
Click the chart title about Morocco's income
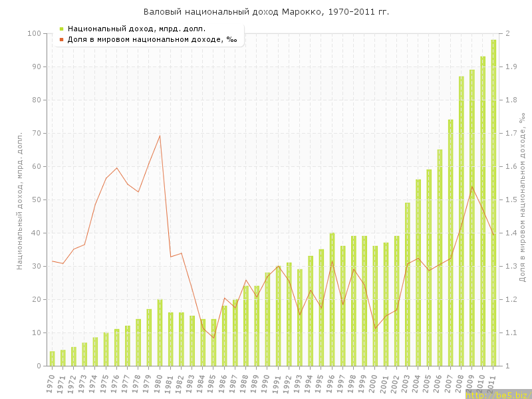click(266, 12)
